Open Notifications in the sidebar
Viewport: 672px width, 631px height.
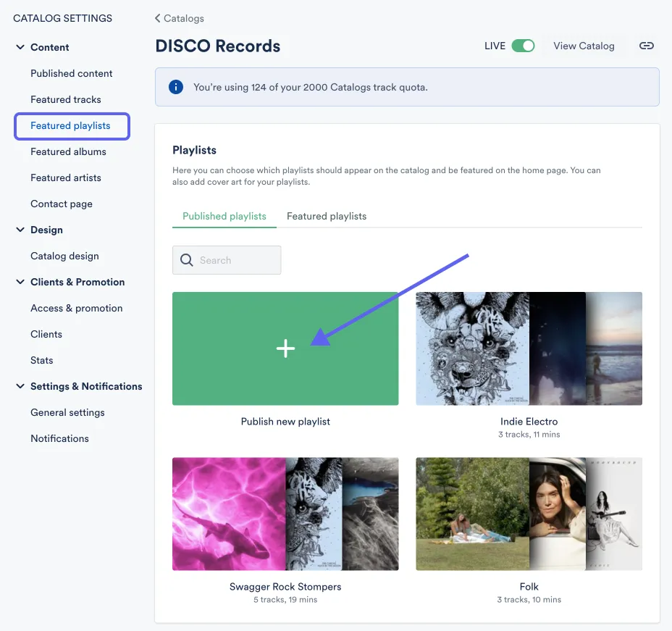pos(59,438)
